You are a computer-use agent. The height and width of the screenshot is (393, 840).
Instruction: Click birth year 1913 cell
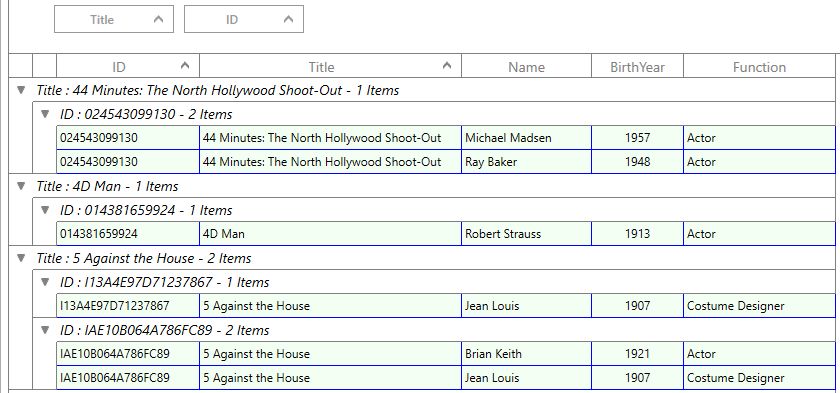(x=638, y=233)
